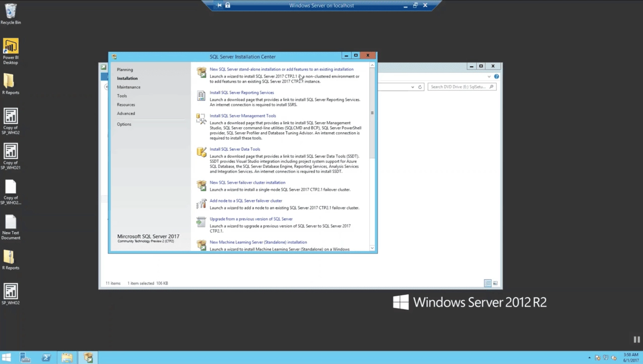Open the Maintenance section

click(129, 87)
